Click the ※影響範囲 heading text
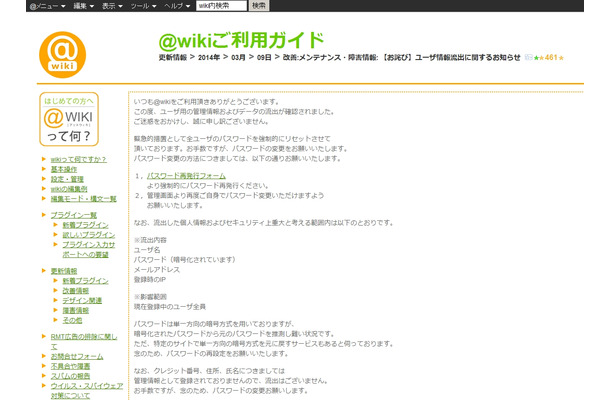The image size is (610, 400). pos(150,297)
